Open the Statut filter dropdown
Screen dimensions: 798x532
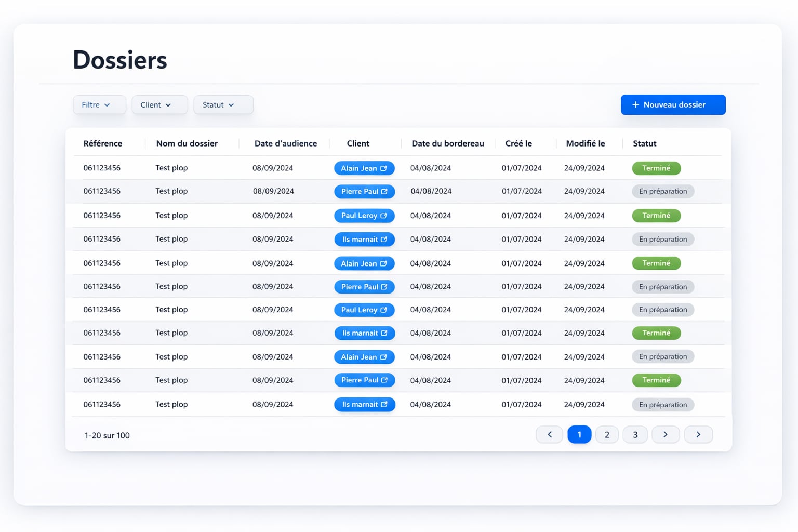click(223, 104)
